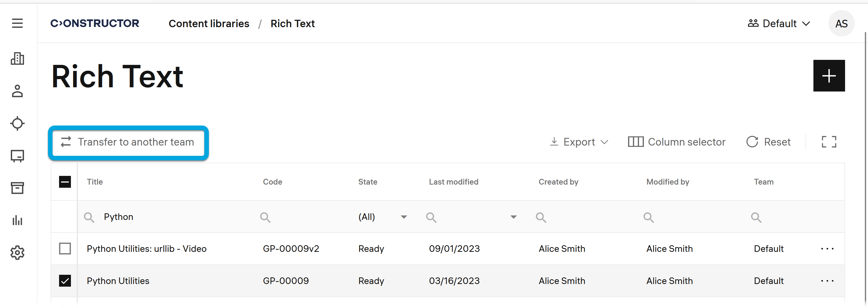The height and width of the screenshot is (308, 868).
Task: Open the user profile sidebar icon
Action: (x=17, y=91)
